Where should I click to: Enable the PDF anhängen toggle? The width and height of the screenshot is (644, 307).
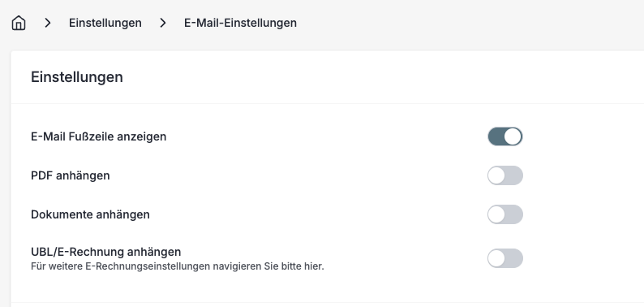[504, 175]
